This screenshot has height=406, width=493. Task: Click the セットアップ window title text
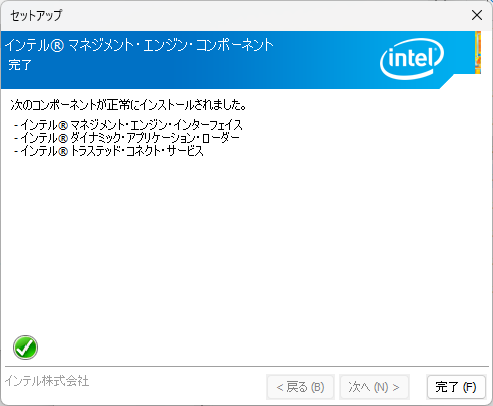click(36, 15)
